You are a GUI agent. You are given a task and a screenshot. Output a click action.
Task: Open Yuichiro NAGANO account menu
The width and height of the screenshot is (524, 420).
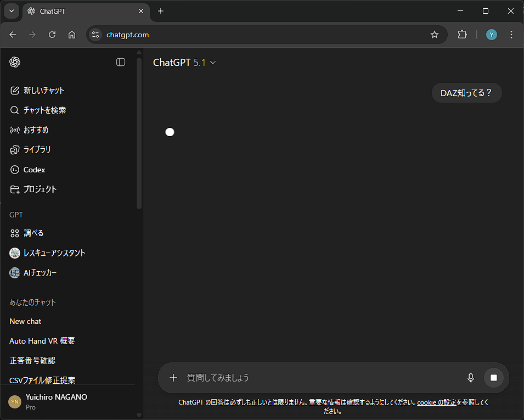55,401
